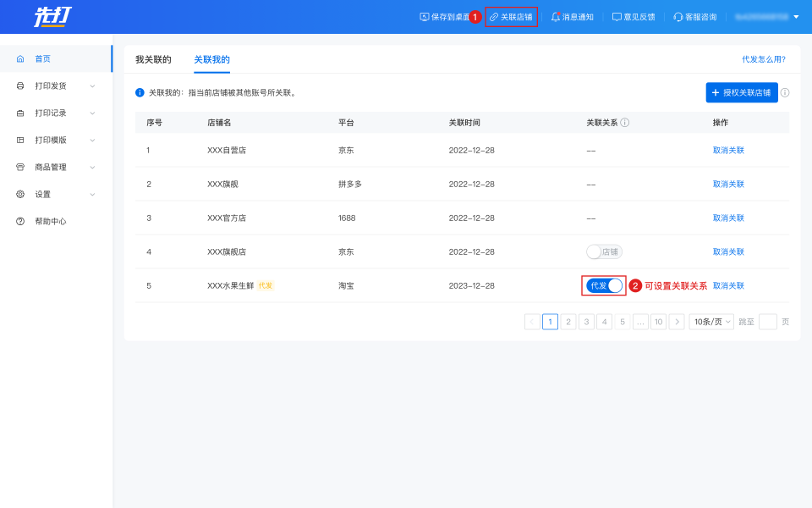Open the 代发怎么用? help link

pos(763,59)
